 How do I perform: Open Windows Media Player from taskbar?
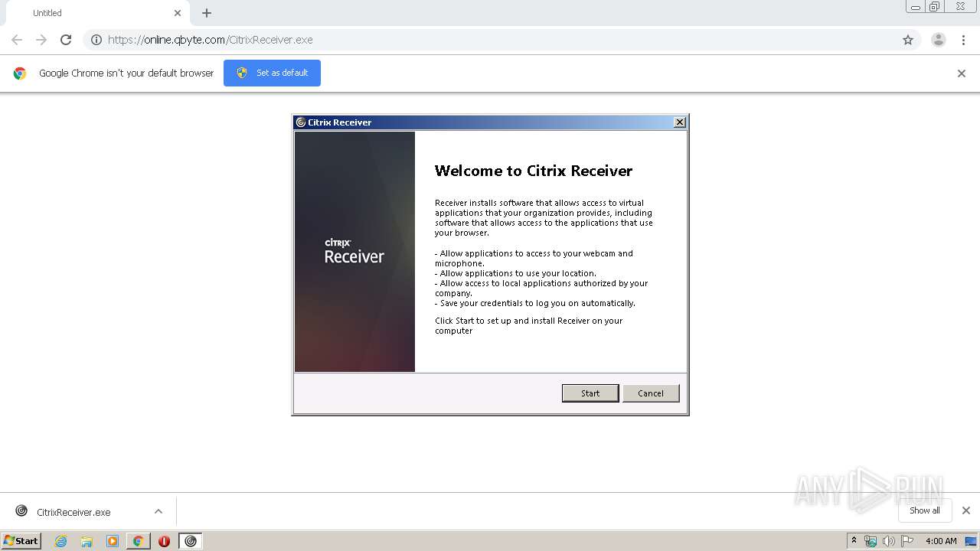tap(113, 541)
